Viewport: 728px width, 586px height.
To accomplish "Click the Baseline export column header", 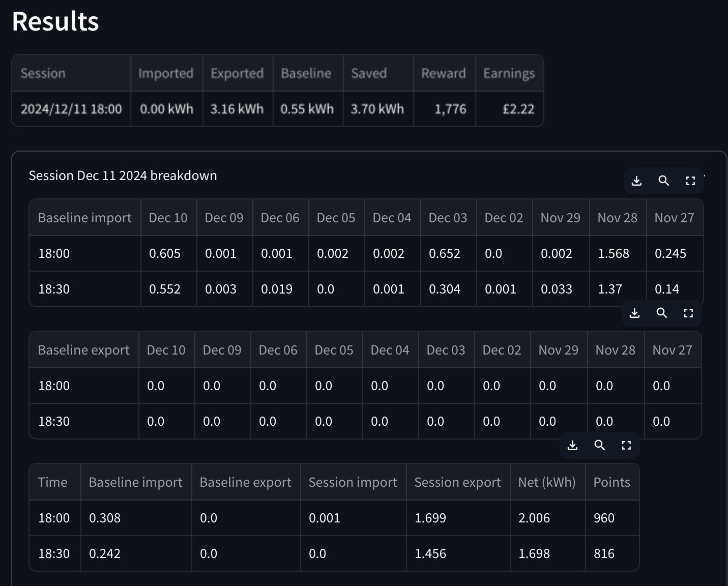I will click(246, 482).
